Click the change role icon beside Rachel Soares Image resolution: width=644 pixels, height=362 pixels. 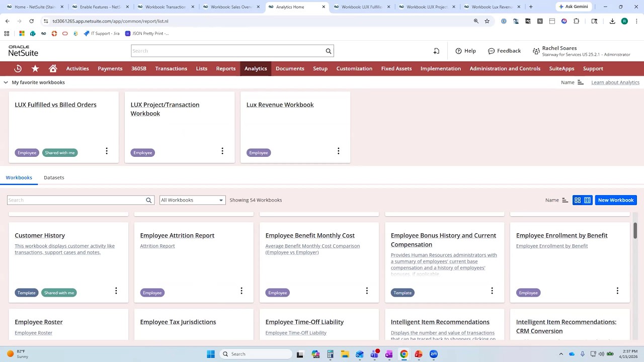tap(536, 51)
